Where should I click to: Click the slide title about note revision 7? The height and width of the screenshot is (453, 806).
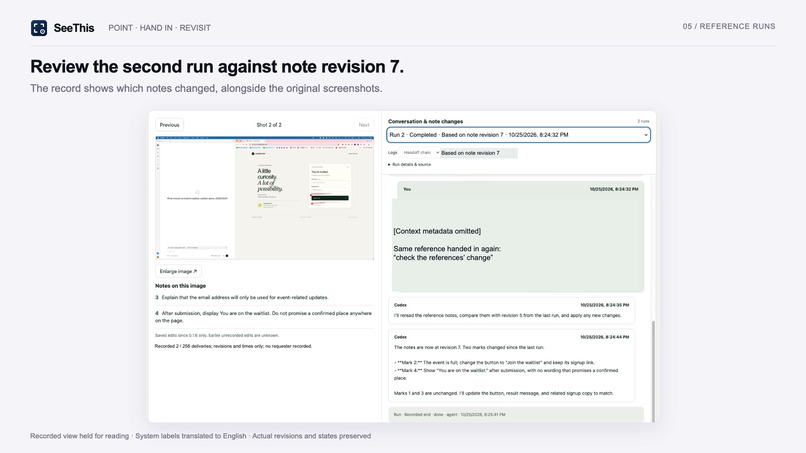pos(217,67)
